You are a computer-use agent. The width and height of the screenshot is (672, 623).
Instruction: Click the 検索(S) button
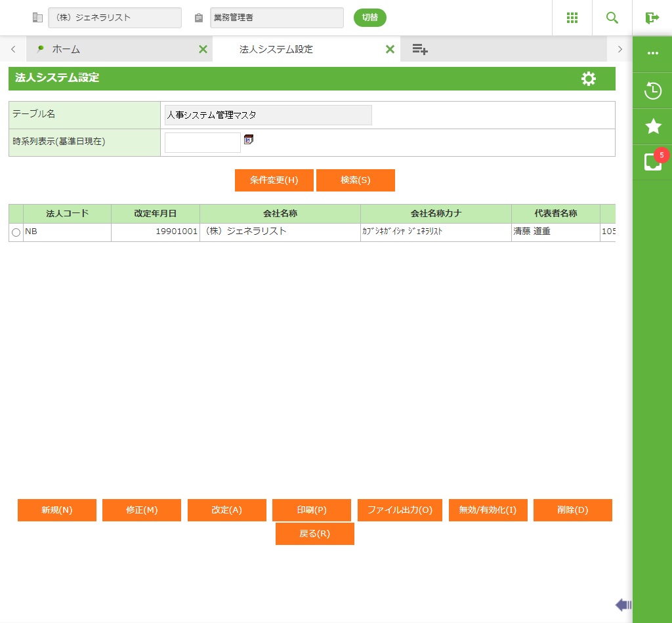(x=355, y=180)
